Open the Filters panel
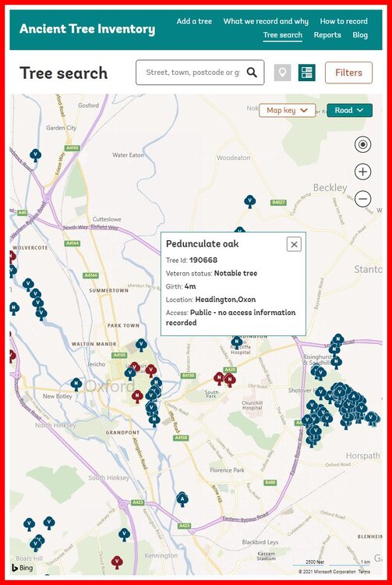This screenshot has height=585, width=392. 349,73
